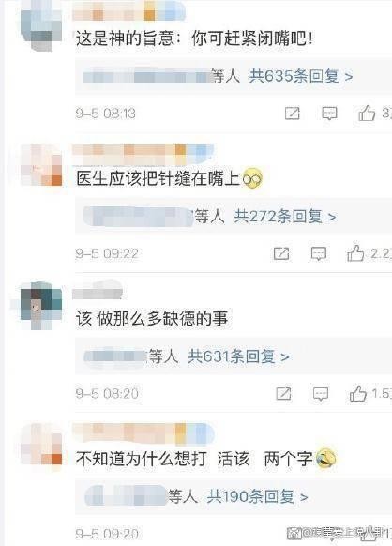Click reply bubble icon on 9-5 08:20 comment
Image resolution: width=392 pixels, height=546 pixels.
click(x=321, y=394)
